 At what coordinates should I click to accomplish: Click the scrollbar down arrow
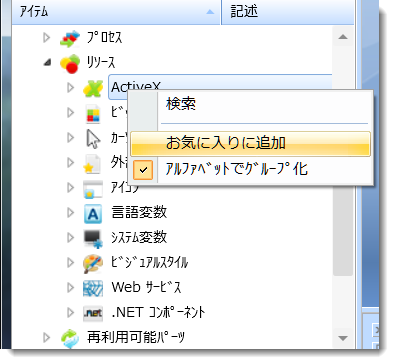343,338
